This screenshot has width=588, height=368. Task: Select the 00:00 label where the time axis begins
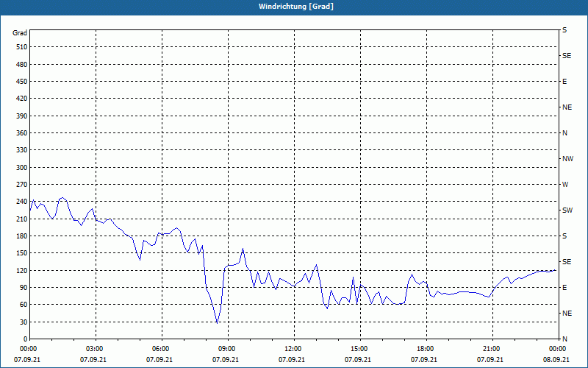pyautogui.click(x=29, y=349)
